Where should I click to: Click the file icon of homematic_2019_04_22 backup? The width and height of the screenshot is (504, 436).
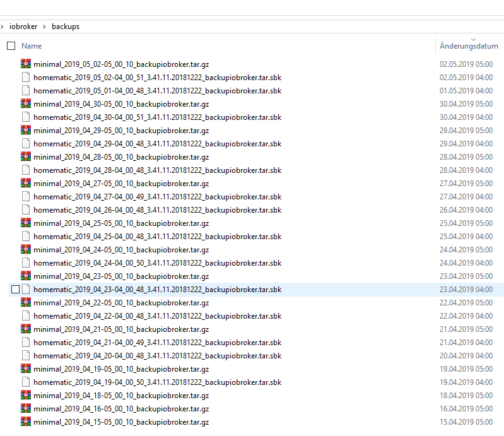26,315
